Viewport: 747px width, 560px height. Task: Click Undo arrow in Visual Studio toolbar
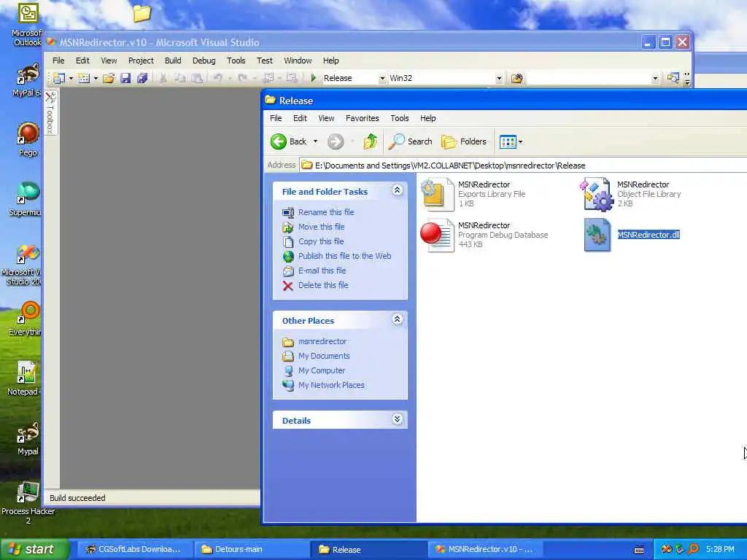pyautogui.click(x=217, y=77)
